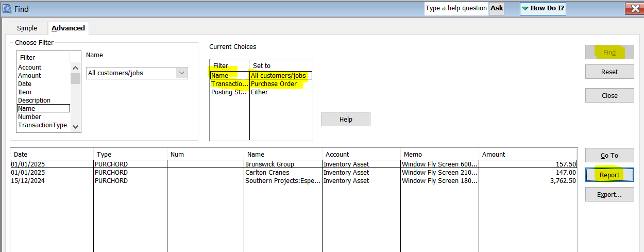Click the 157.50 amount cell

pos(528,164)
